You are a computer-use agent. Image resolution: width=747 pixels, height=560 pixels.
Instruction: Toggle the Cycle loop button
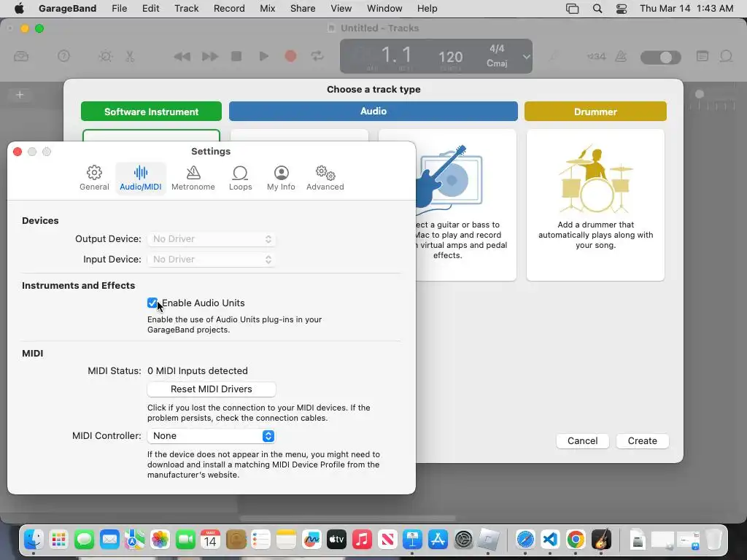[317, 56]
